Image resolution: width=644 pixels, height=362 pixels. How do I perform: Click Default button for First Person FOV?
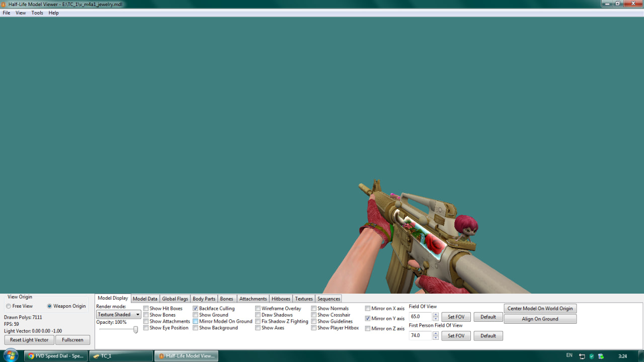point(488,336)
